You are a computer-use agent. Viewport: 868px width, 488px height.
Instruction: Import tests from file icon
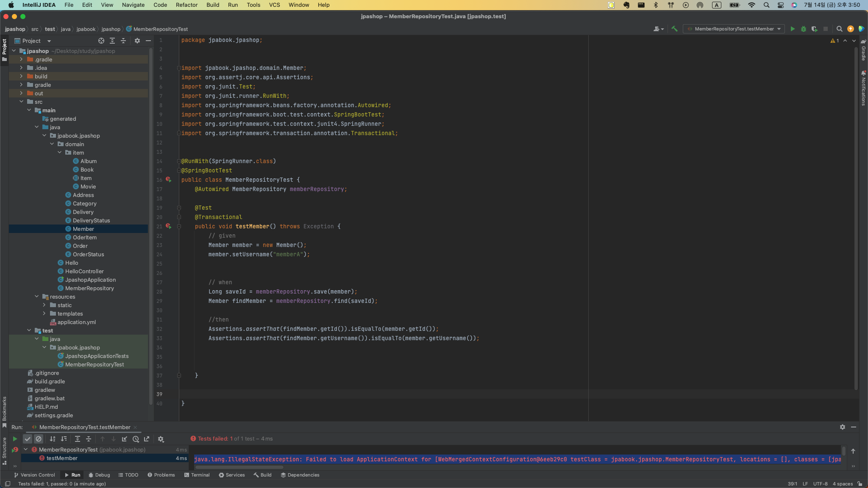pyautogui.click(x=125, y=439)
